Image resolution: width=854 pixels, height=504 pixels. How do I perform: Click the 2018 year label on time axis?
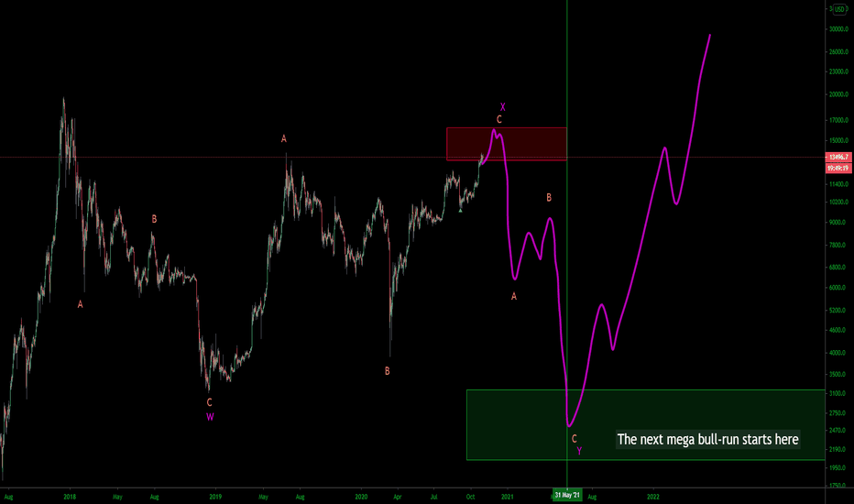coord(70,497)
